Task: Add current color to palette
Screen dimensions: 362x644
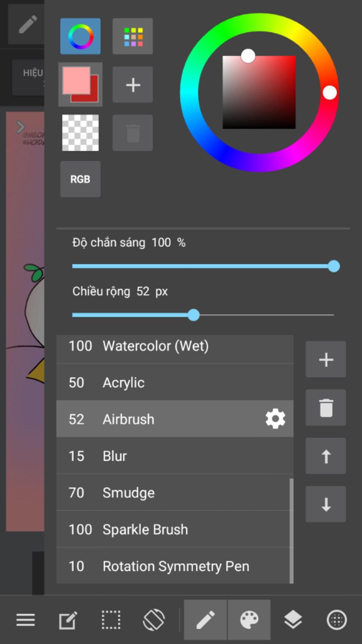Action: click(133, 85)
